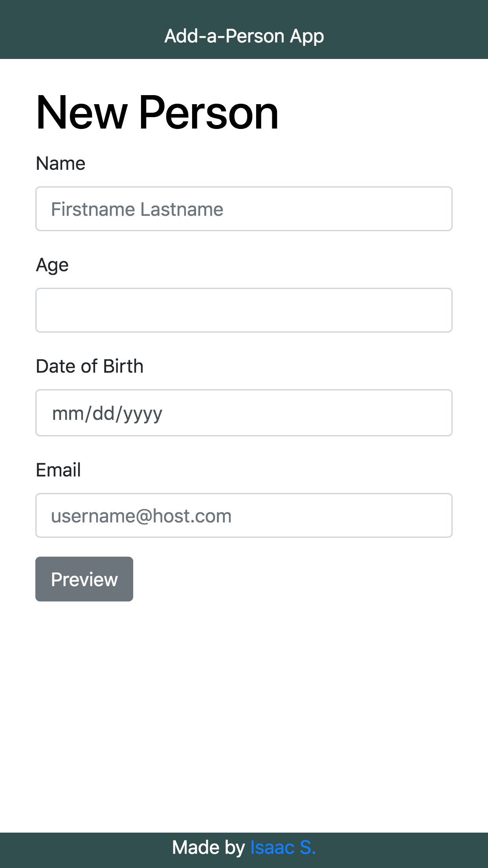488x868 pixels.
Task: Click the word Person in the heading
Action: [x=209, y=113]
